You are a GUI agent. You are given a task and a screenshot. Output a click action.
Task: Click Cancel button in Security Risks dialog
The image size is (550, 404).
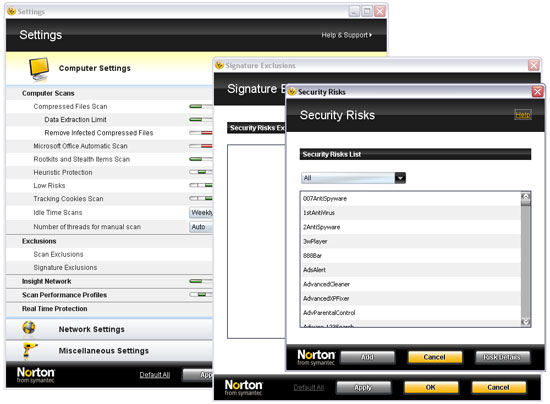435,357
